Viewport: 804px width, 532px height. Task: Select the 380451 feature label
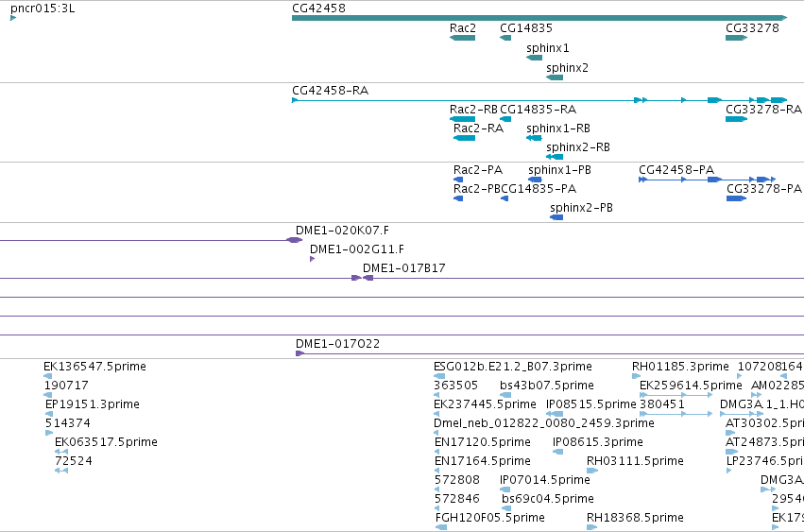click(x=662, y=404)
